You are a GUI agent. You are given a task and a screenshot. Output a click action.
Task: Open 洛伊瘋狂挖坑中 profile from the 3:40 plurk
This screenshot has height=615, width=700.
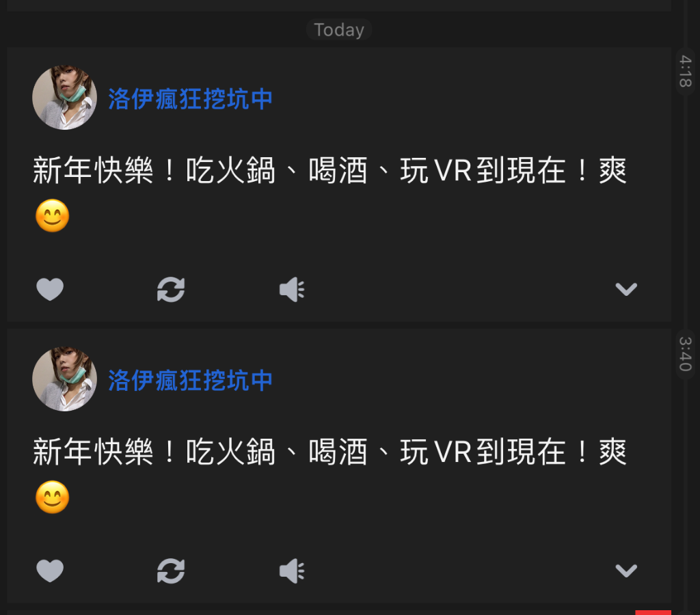[x=190, y=381]
